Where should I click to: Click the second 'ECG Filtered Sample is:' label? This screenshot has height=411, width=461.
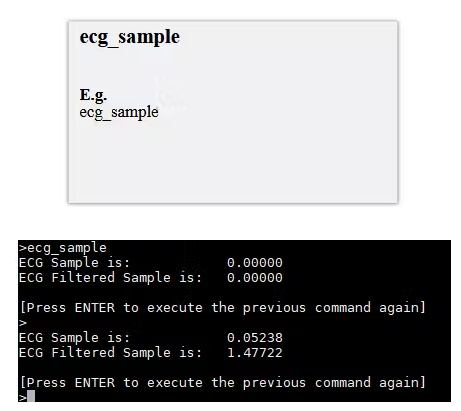tap(110, 353)
